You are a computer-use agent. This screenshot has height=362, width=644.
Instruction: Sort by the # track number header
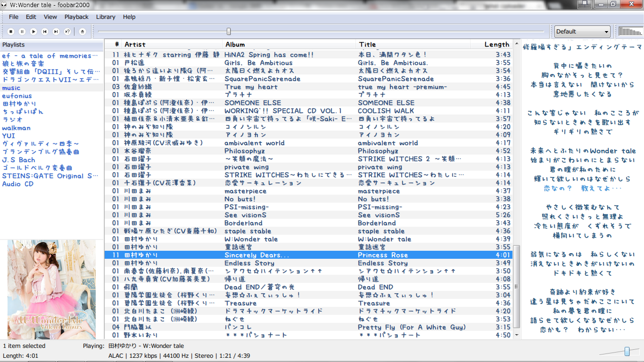(x=113, y=44)
